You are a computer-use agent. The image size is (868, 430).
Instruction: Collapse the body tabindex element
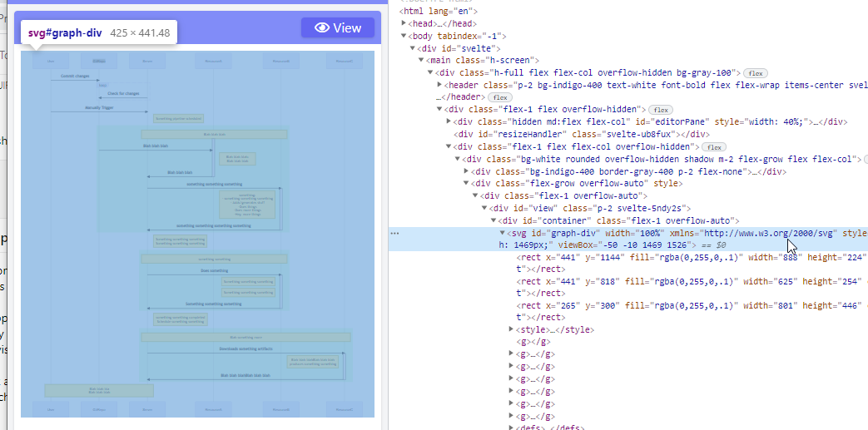coord(404,36)
